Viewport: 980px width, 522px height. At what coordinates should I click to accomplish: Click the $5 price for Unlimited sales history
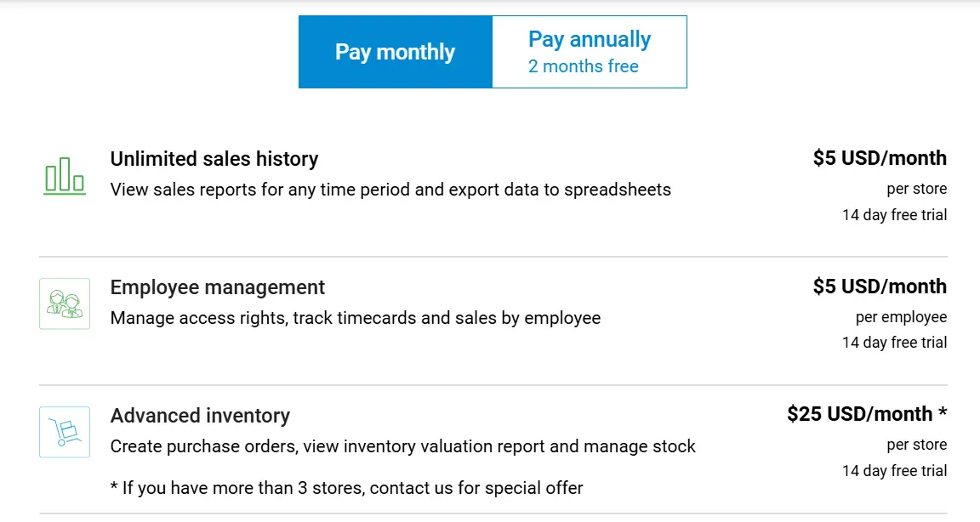tap(880, 158)
